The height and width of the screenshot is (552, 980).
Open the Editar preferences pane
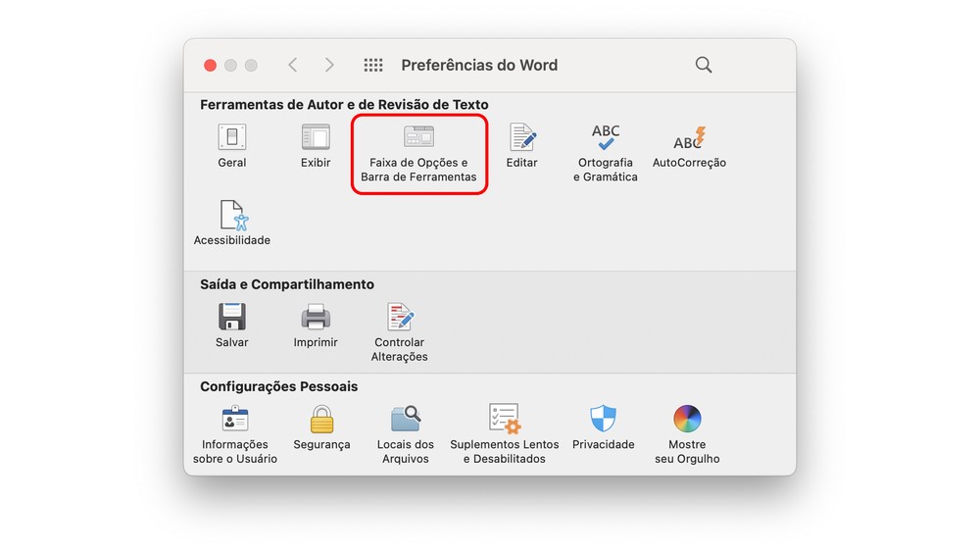pos(522,146)
